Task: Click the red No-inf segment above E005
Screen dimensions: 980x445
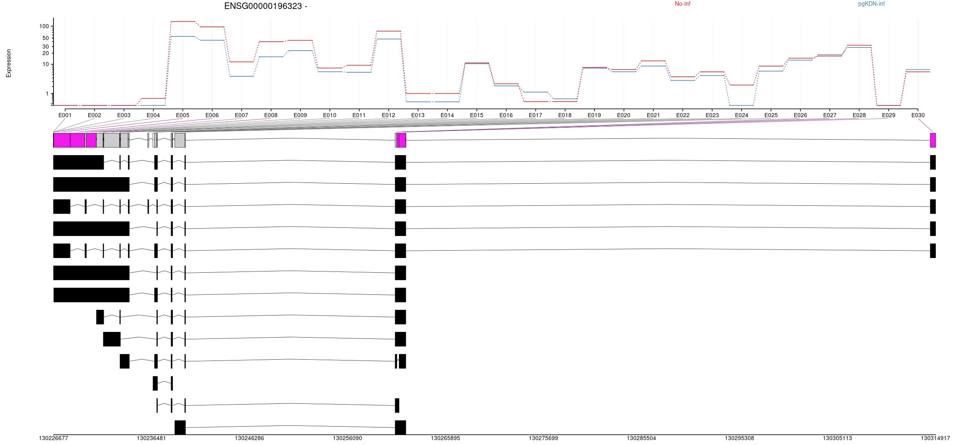Action: pyautogui.click(x=183, y=21)
